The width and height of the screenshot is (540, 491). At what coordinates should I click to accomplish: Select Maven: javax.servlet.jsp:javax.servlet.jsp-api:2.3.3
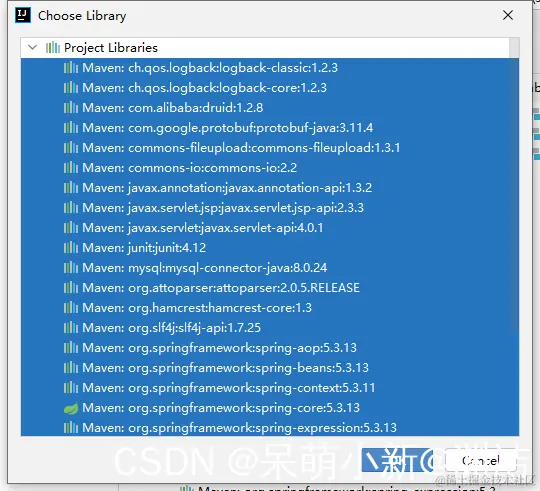pos(270,208)
